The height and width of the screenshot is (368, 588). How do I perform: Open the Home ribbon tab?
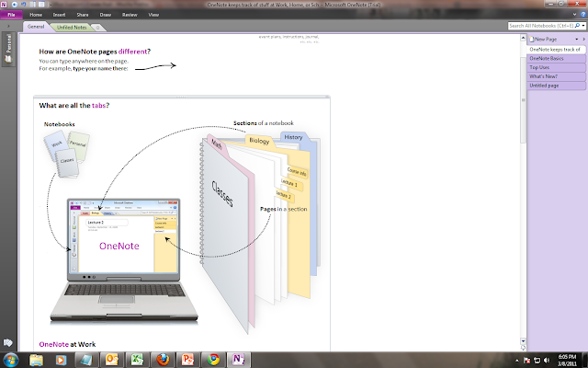click(x=36, y=15)
